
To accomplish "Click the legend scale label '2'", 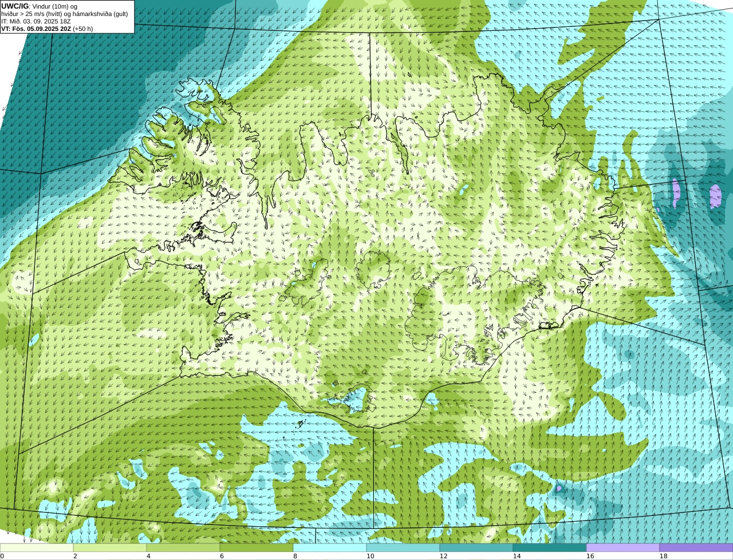I will click(x=75, y=556).
